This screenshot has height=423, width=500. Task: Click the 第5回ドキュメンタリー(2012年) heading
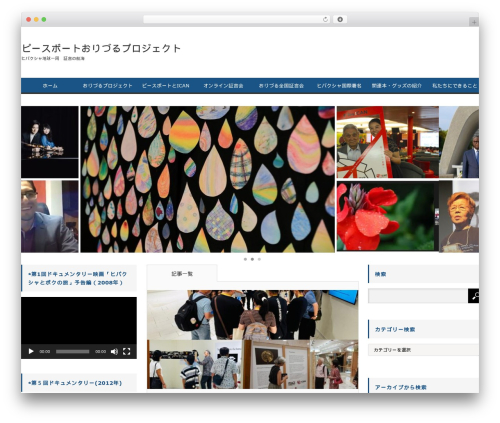(75, 383)
